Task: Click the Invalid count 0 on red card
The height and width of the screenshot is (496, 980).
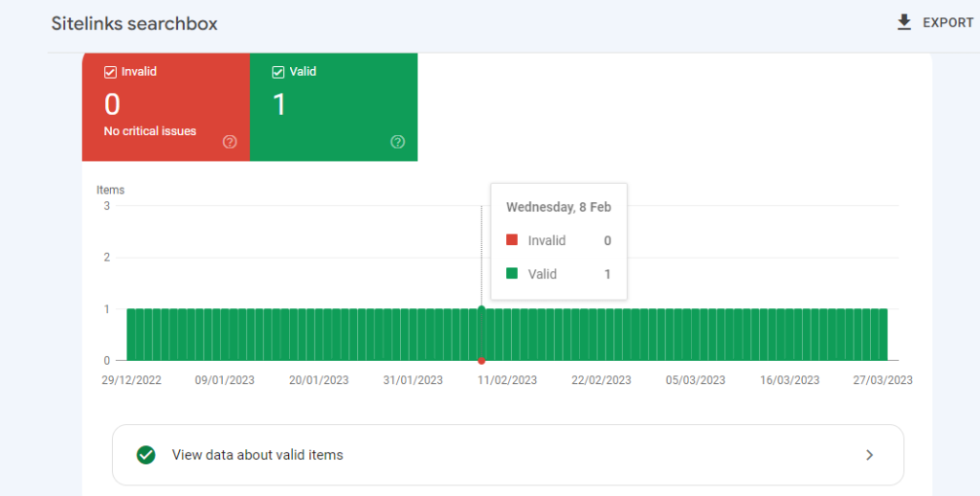Action: click(x=113, y=103)
